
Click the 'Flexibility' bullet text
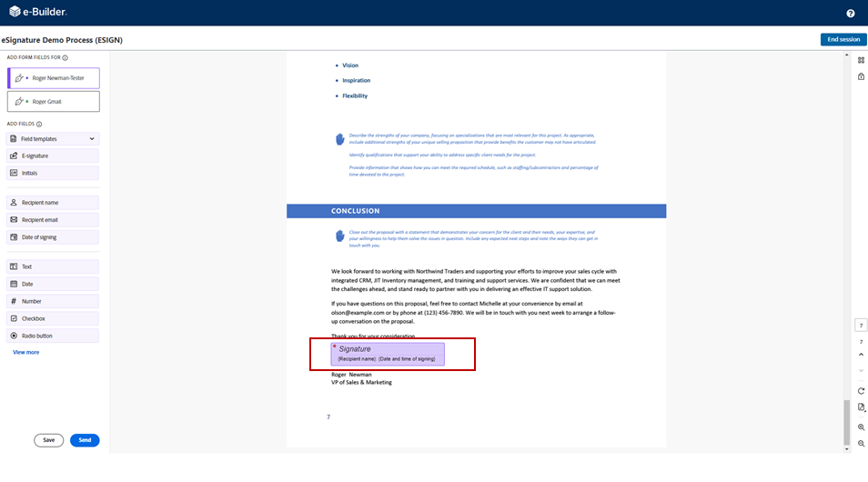click(354, 95)
